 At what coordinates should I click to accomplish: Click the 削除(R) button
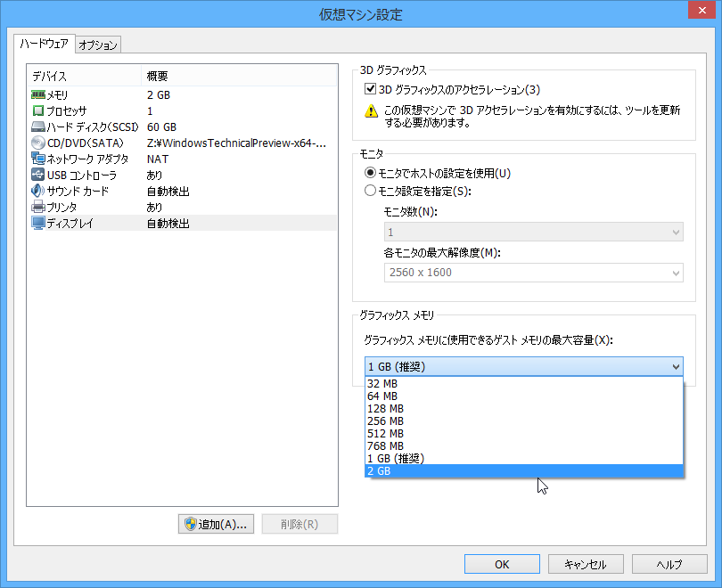[x=299, y=524]
